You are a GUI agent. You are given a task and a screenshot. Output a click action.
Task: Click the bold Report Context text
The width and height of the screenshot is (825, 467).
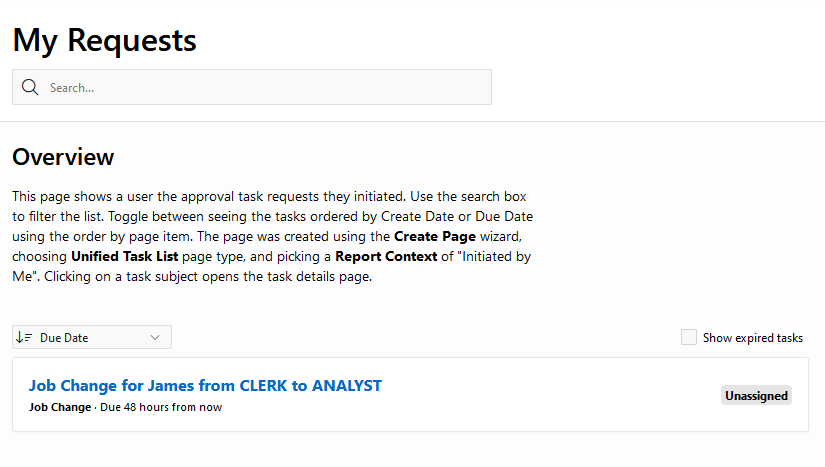coord(386,257)
